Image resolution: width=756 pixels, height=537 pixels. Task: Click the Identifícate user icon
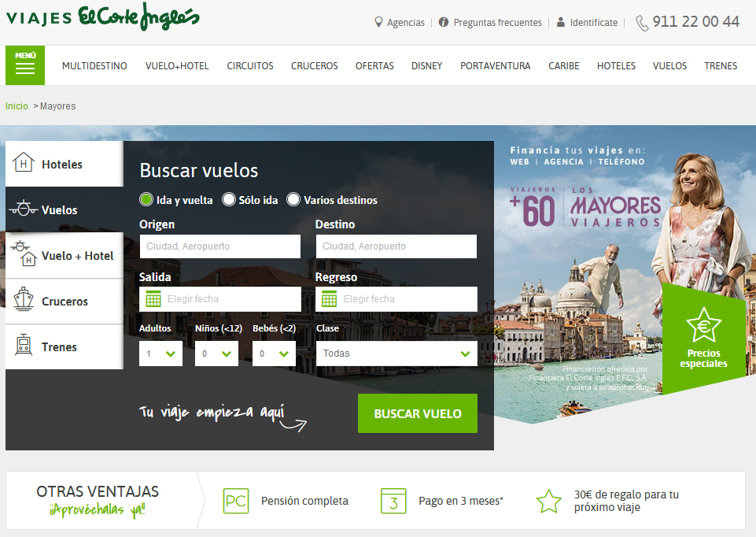560,23
